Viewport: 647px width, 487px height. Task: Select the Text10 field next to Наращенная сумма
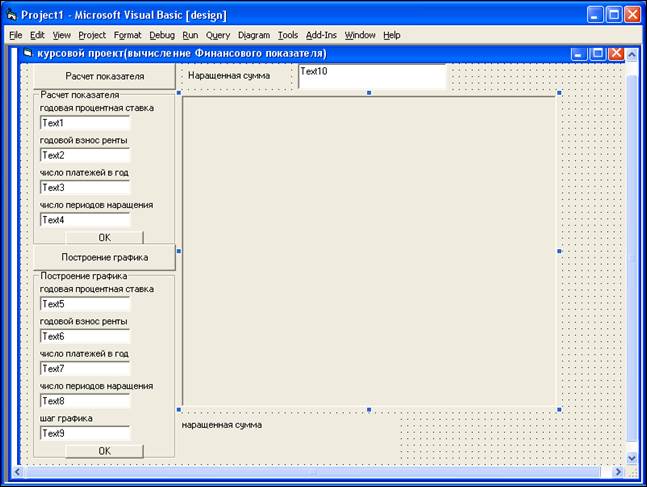pos(371,76)
